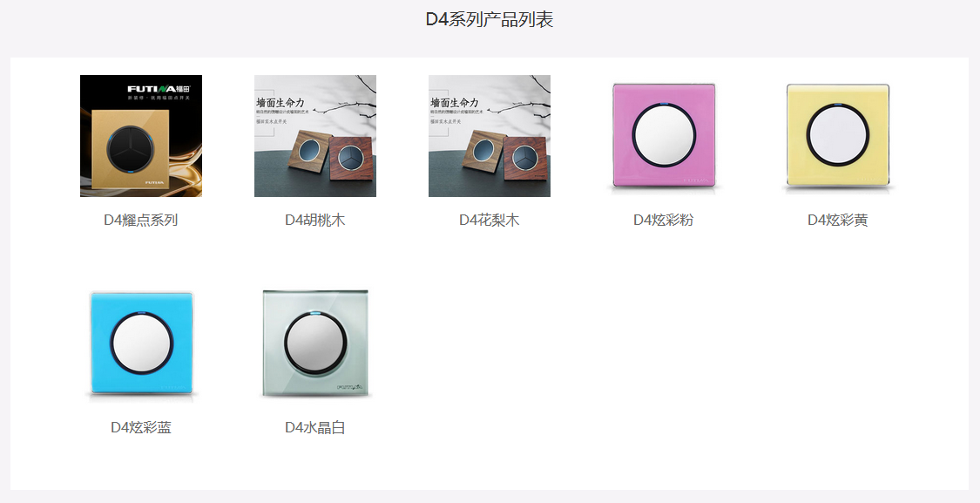
Task: Open the D4炫彩黄 text link
Action: (x=838, y=221)
